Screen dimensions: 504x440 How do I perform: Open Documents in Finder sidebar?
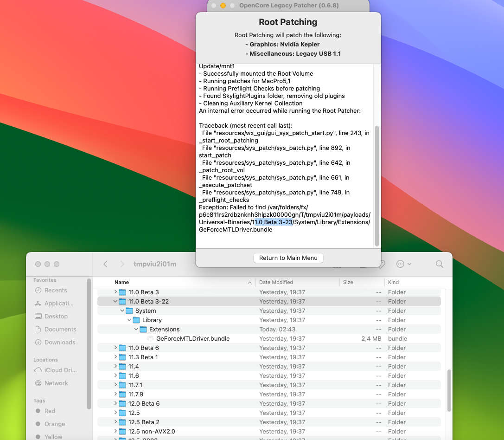click(x=60, y=329)
